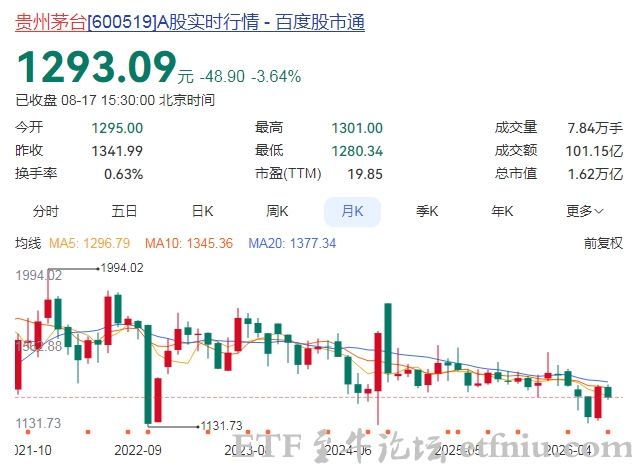637x471 pixels.
Task: Expand the 更多 dropdown
Action: (585, 211)
